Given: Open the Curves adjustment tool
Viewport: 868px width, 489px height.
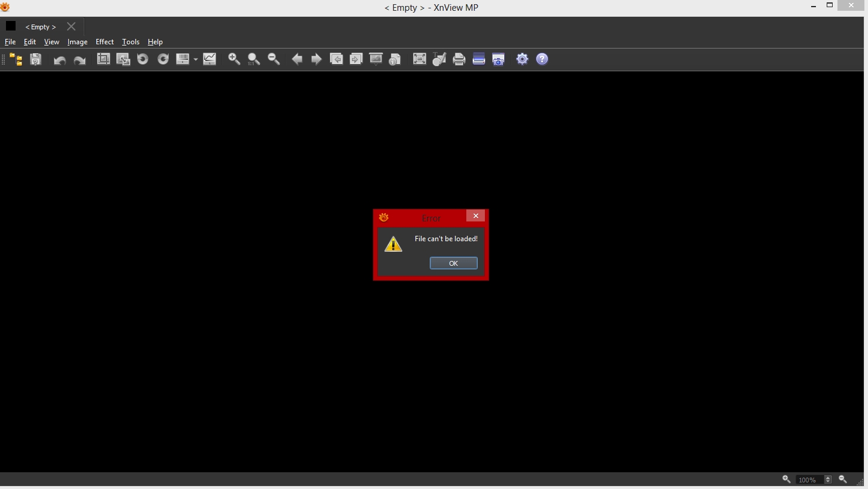Looking at the screenshot, I should (210, 59).
